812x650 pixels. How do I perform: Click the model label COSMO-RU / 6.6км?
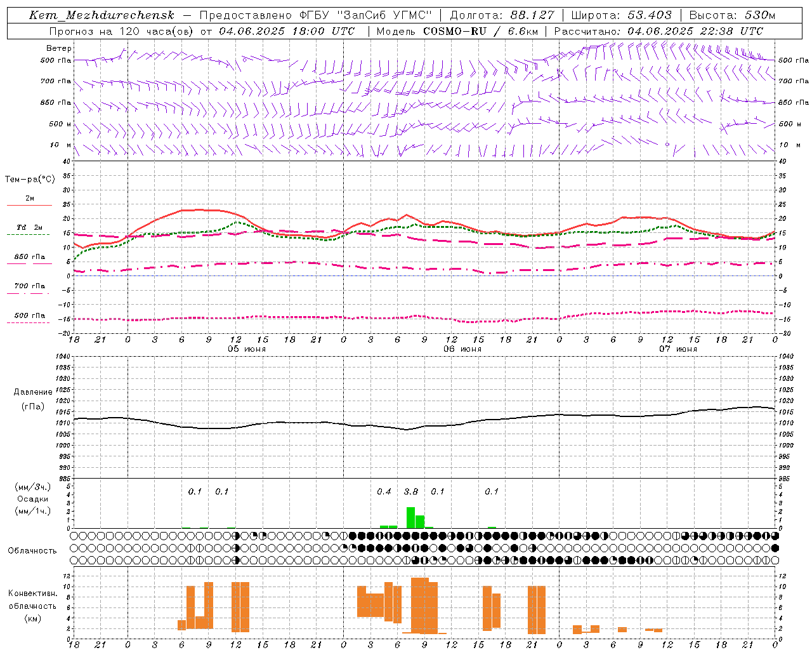[x=481, y=31]
